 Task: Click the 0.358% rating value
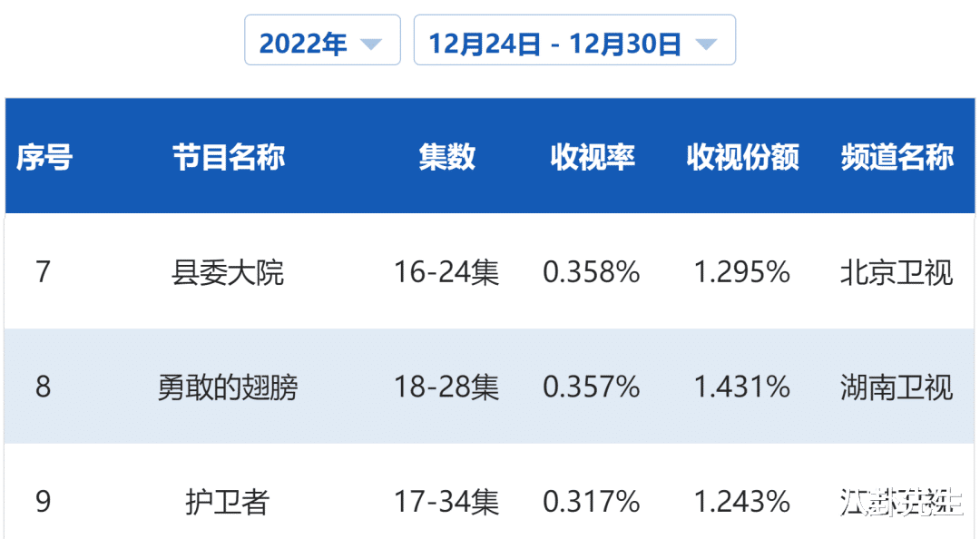point(592,272)
